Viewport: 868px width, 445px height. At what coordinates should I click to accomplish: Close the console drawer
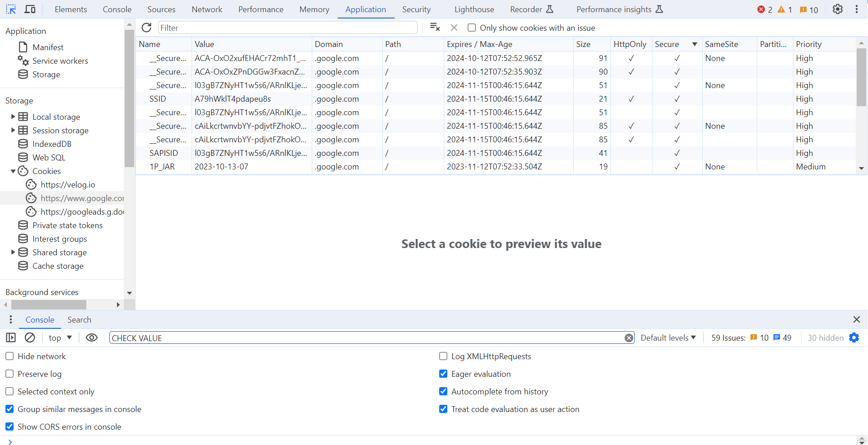coord(857,319)
